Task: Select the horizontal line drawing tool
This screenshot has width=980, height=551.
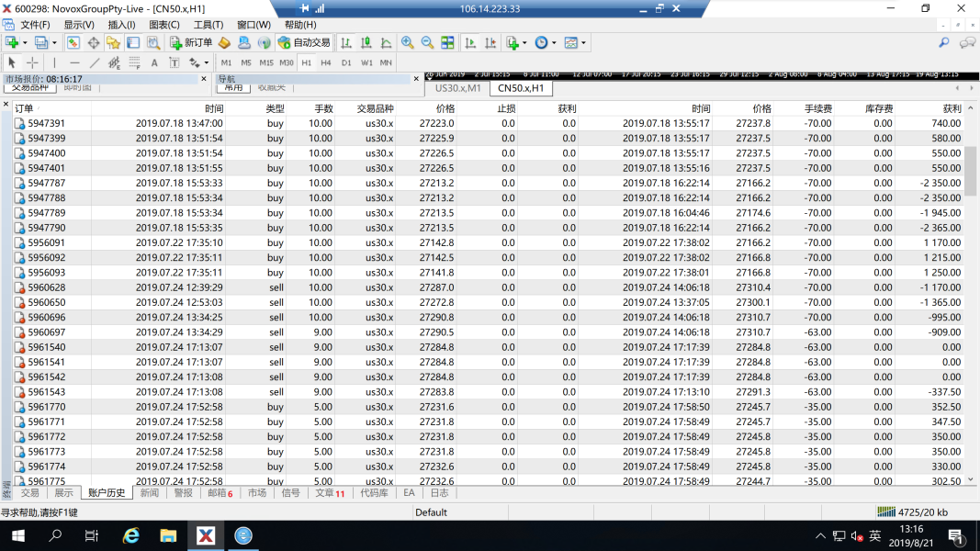Action: [74, 62]
